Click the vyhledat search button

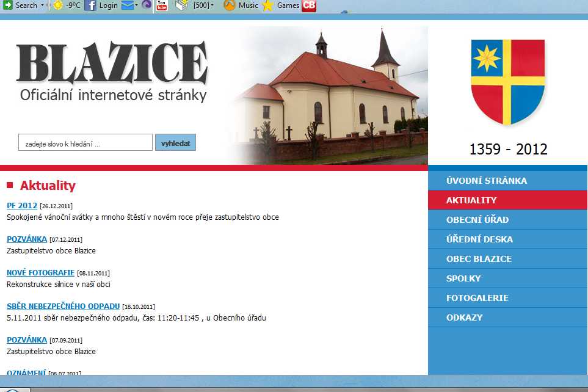click(x=175, y=142)
